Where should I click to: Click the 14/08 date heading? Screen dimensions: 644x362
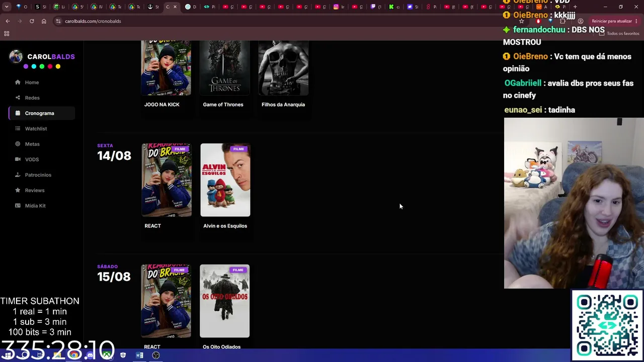(x=114, y=156)
